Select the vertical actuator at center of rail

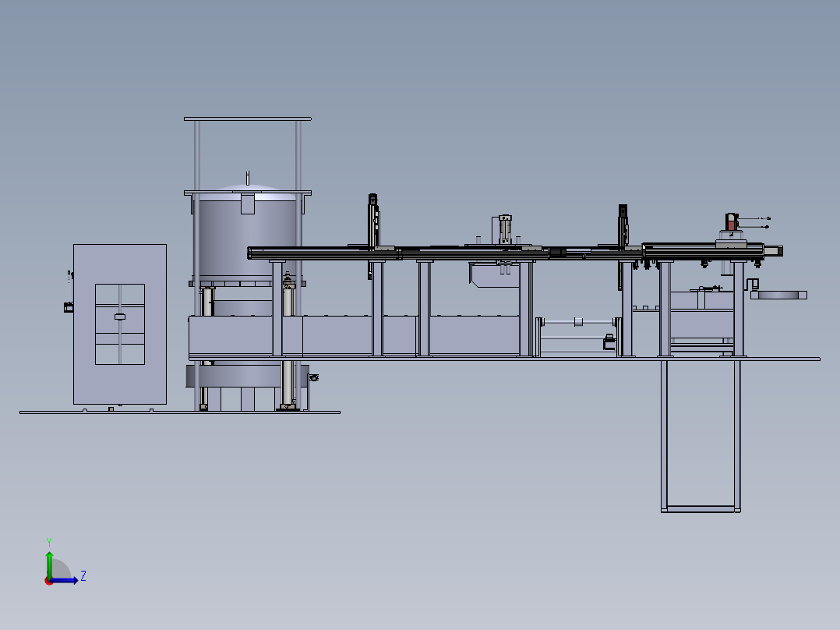click(x=504, y=229)
